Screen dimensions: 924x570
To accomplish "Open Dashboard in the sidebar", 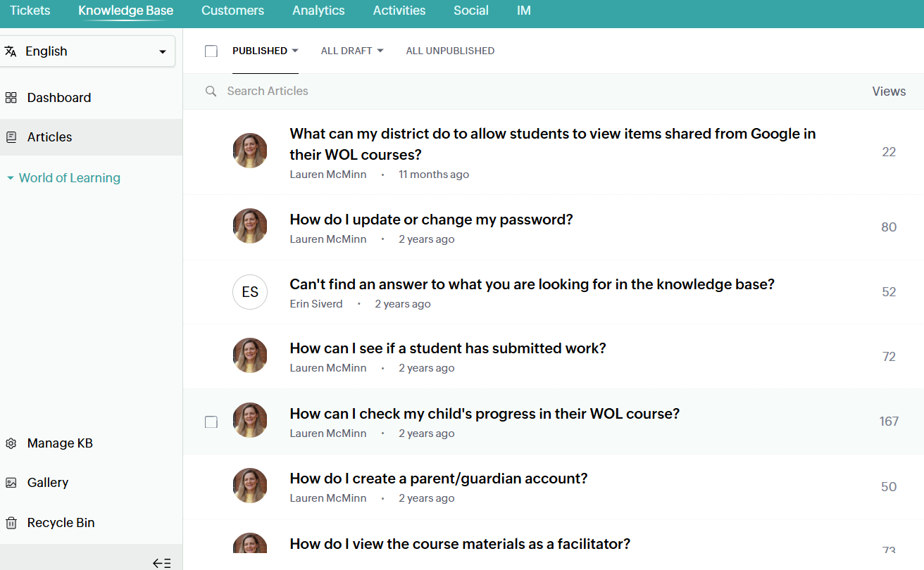I will tap(59, 98).
